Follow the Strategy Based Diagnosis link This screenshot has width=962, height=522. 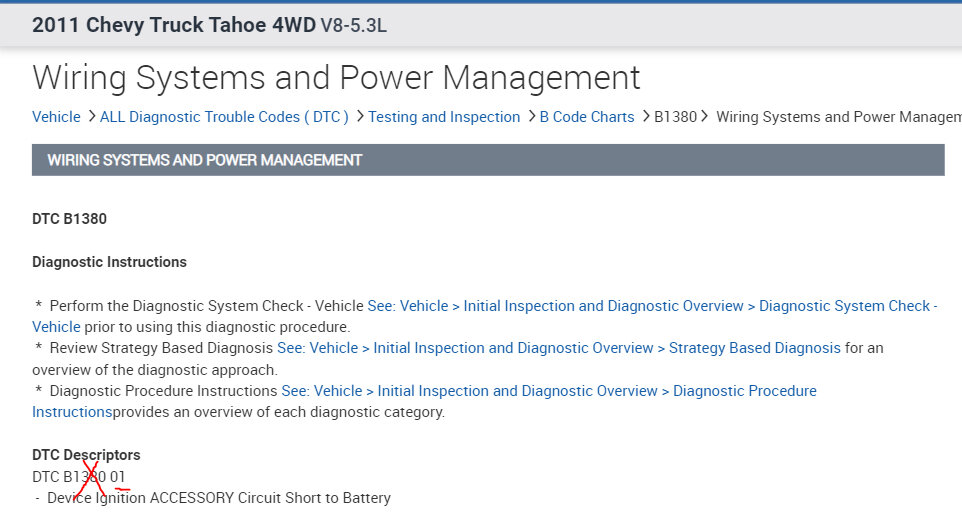(x=558, y=348)
